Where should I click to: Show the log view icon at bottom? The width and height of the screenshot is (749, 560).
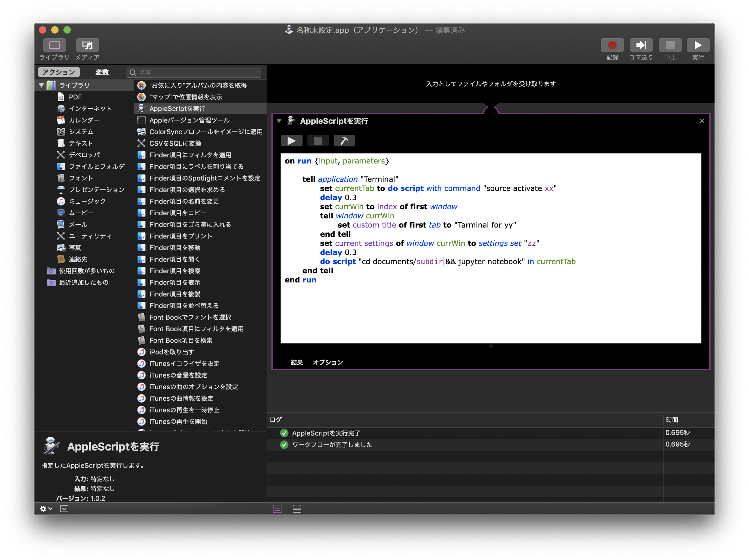click(x=277, y=508)
